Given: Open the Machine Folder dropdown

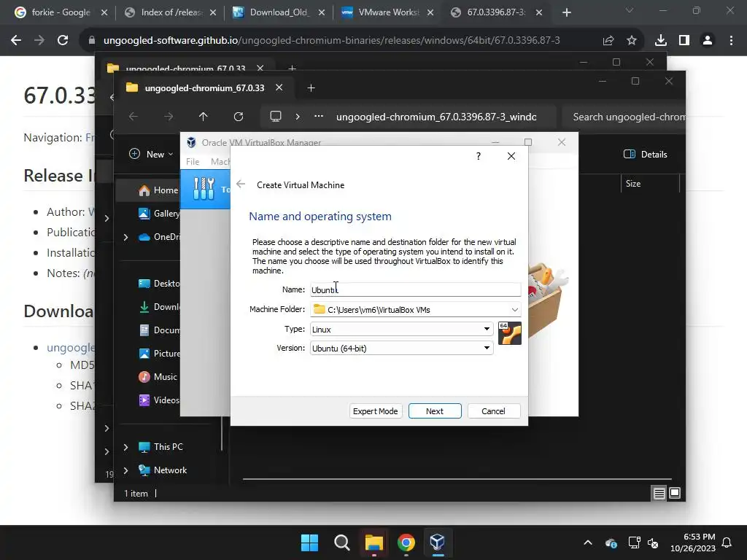Looking at the screenshot, I should (514, 309).
